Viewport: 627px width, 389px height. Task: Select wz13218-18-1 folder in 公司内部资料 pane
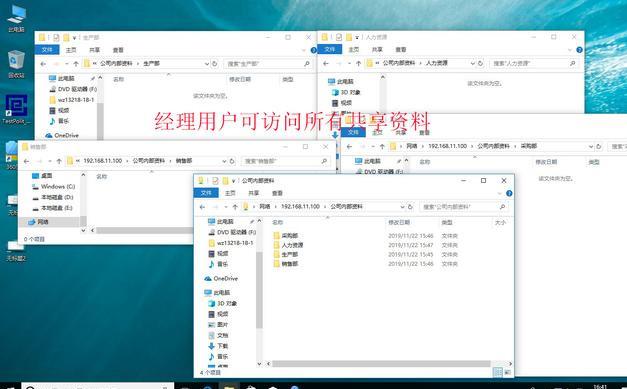tap(231, 243)
